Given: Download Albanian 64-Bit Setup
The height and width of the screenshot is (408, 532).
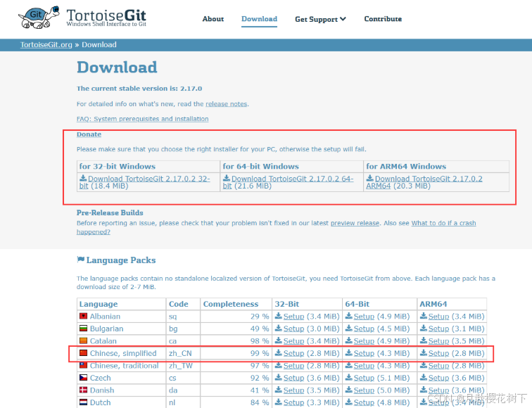Looking at the screenshot, I should coord(364,317).
